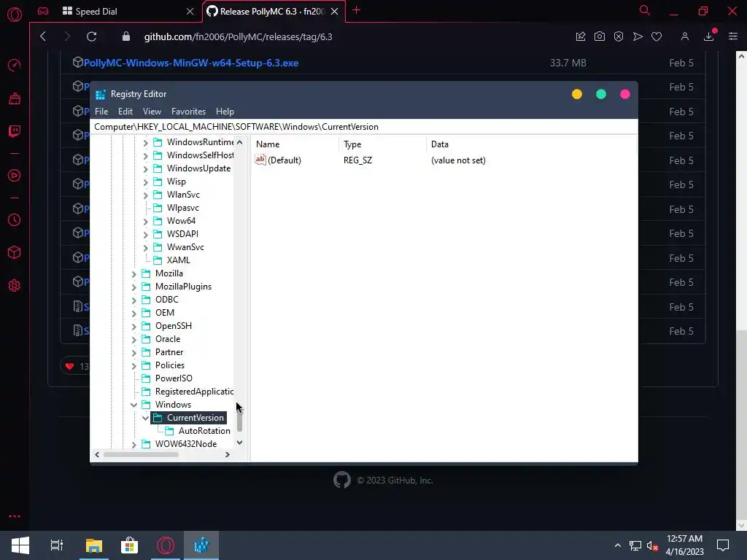Image resolution: width=747 pixels, height=560 pixels.
Task: Open Twitch panel in Opera sidebar
Action: (x=15, y=131)
